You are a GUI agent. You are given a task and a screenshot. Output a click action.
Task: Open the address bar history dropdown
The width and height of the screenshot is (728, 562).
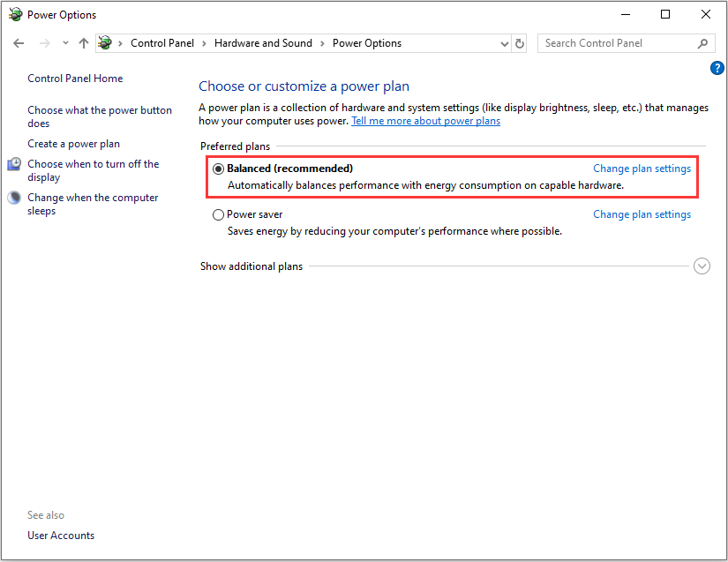tap(504, 43)
